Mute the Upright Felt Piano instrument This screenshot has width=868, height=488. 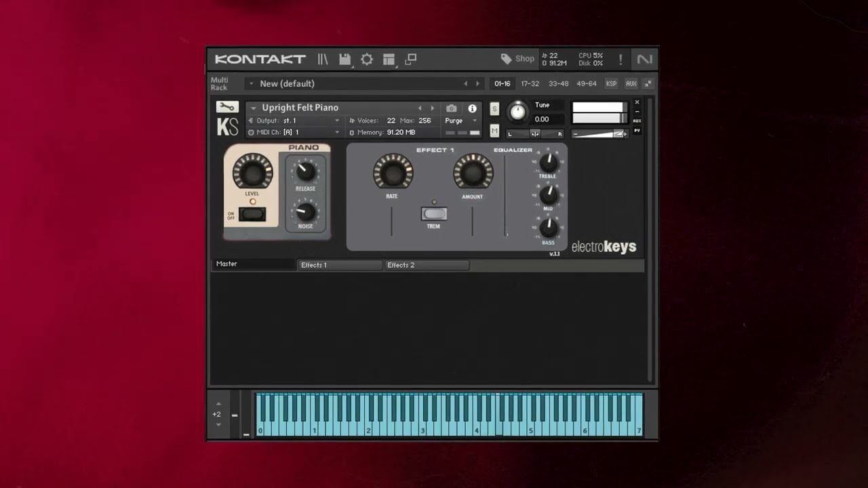coord(494,131)
